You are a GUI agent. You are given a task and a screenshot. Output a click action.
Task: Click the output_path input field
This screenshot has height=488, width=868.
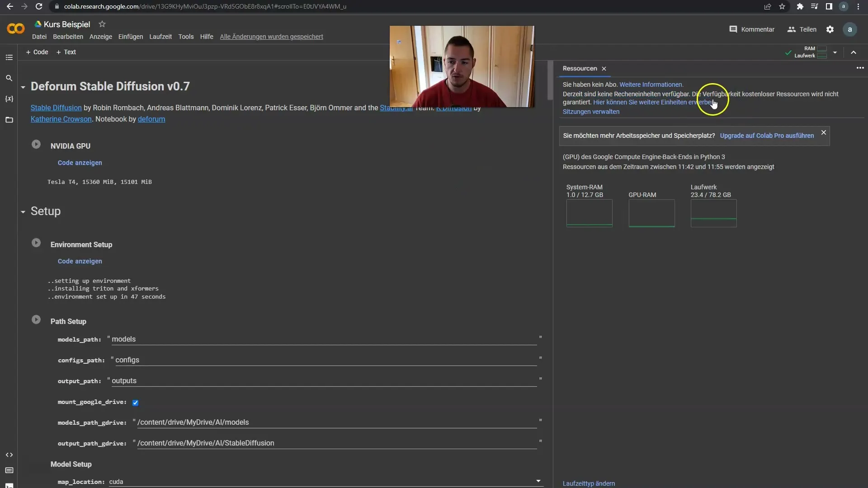coord(324,381)
